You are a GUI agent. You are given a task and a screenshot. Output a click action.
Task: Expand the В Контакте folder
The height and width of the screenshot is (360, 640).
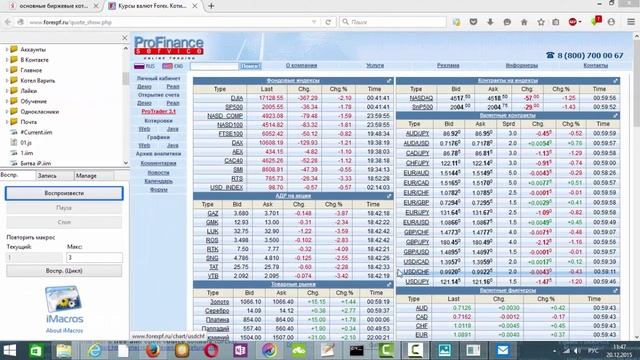coord(7,60)
